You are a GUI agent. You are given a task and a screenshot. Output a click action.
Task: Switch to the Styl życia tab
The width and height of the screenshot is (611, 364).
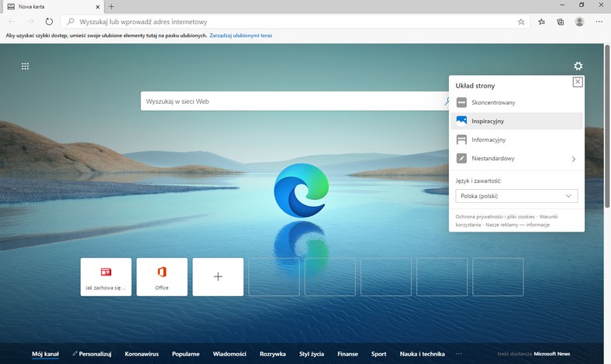point(312,354)
